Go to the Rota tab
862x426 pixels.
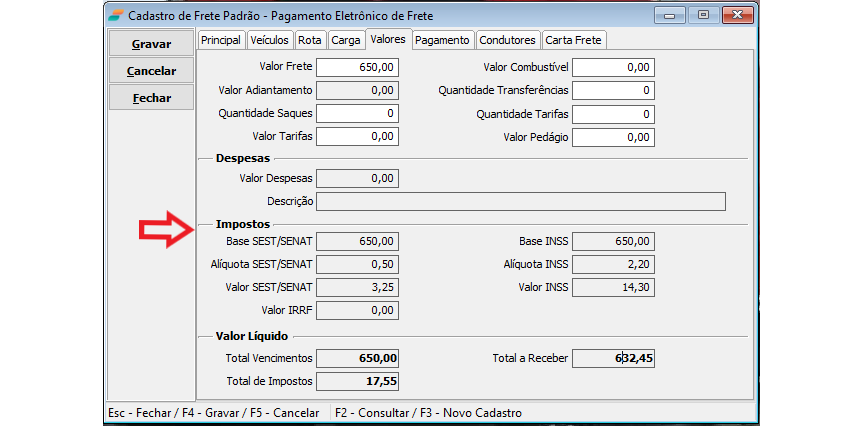coord(310,40)
